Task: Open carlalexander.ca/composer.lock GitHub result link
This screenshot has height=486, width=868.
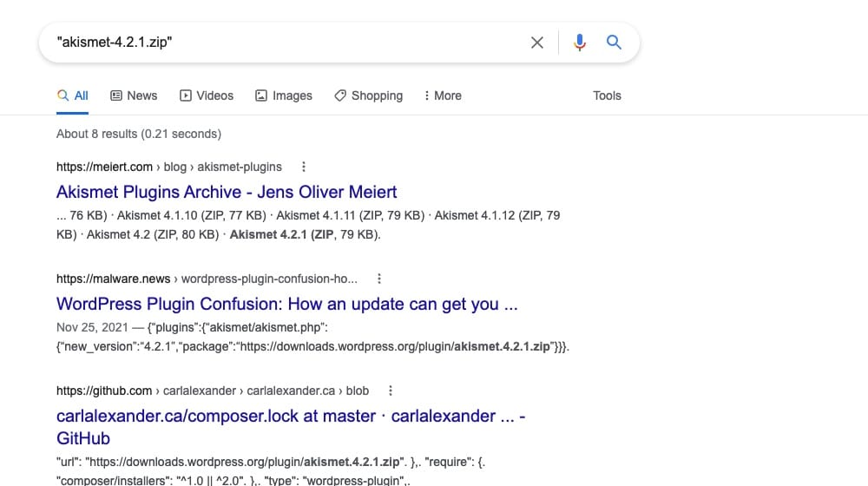Action: pyautogui.click(x=291, y=427)
